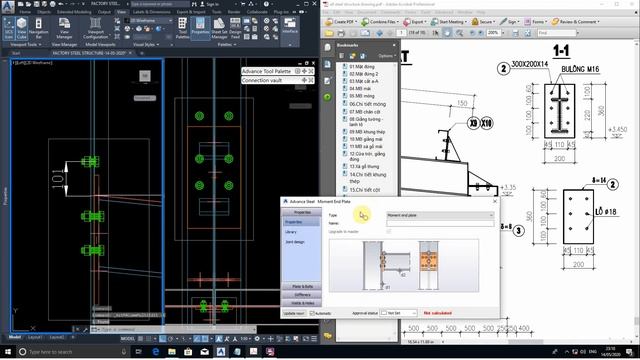Image resolution: width=640 pixels, height=360 pixels.
Task: Click the Acrobat Find search field
Action: (556, 33)
